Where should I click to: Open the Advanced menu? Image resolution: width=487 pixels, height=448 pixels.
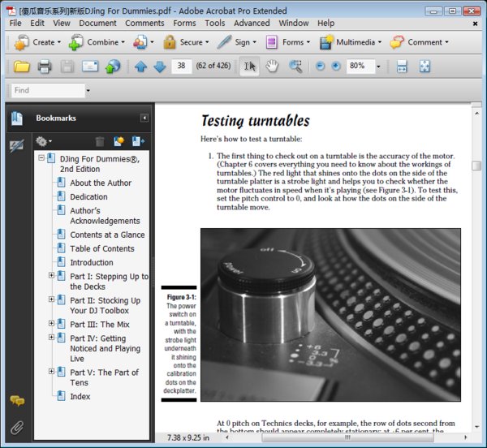coord(252,24)
